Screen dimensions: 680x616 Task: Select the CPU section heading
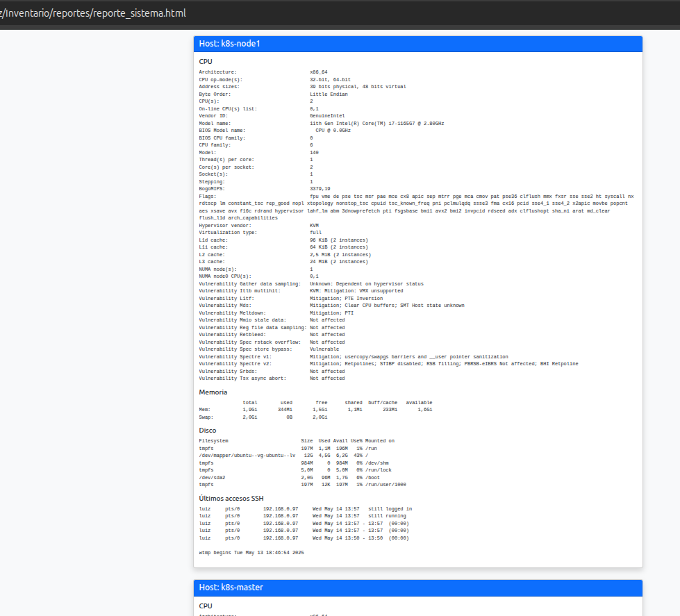coord(205,61)
